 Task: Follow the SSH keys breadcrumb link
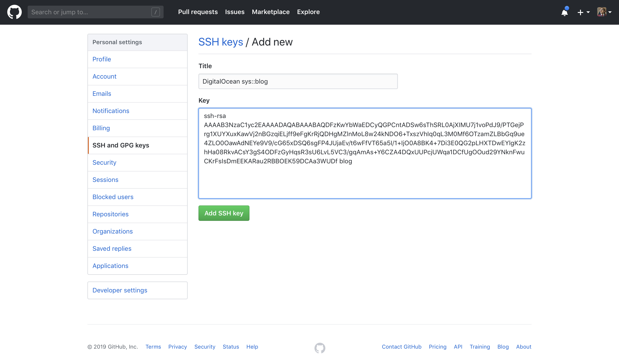(221, 42)
